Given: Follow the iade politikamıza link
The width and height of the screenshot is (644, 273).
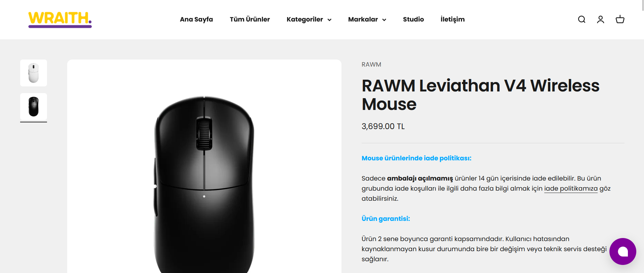Looking at the screenshot, I should coord(571,189).
